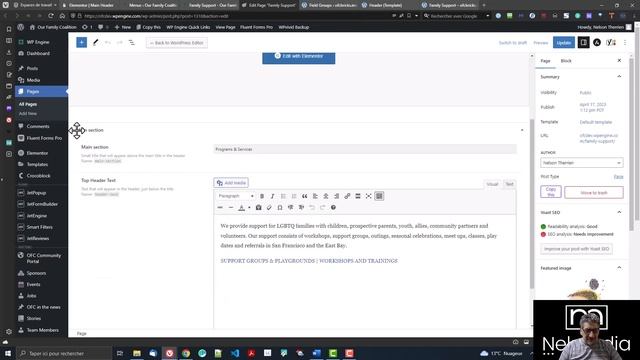Open Elementor in the admin menu

[x=37, y=153]
